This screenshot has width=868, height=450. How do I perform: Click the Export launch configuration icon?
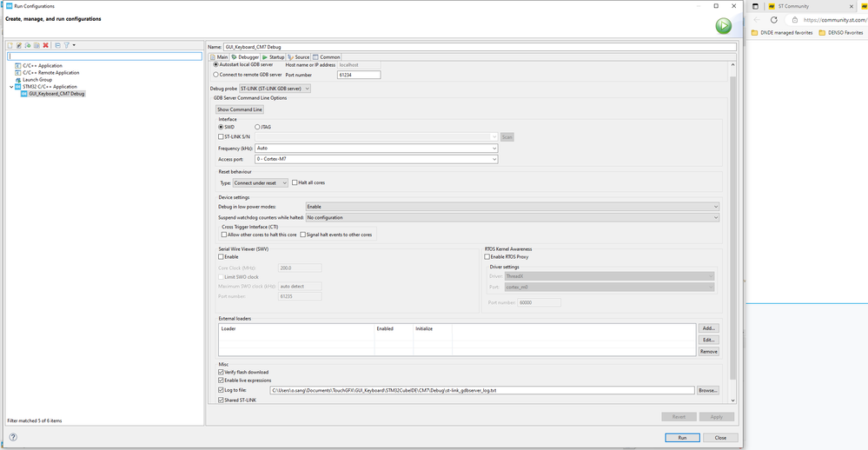(x=28, y=45)
